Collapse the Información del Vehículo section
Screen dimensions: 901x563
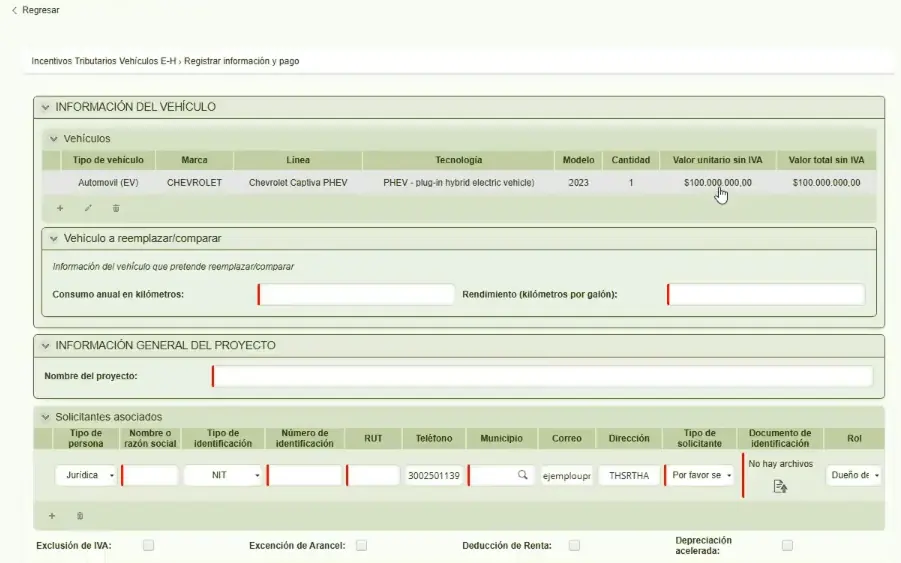[x=45, y=107]
